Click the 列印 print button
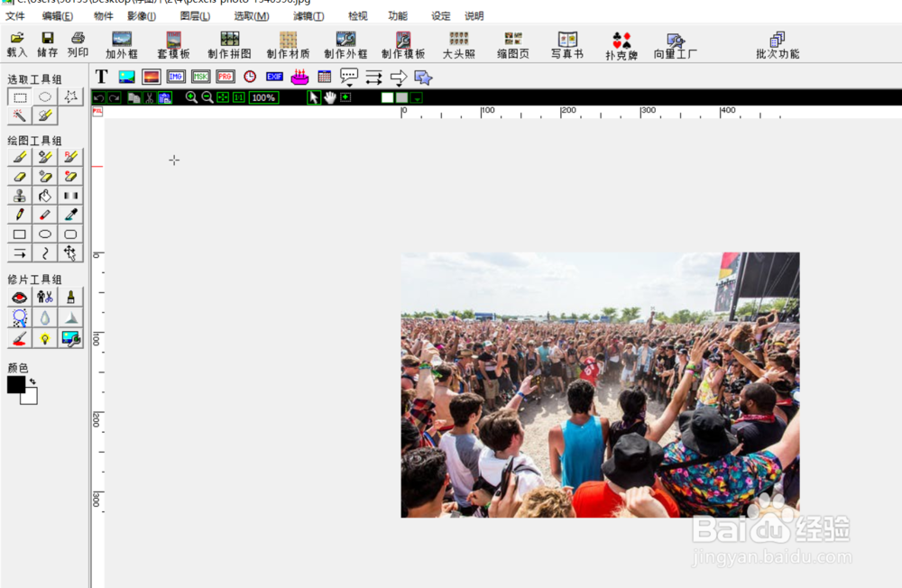 pyautogui.click(x=78, y=45)
